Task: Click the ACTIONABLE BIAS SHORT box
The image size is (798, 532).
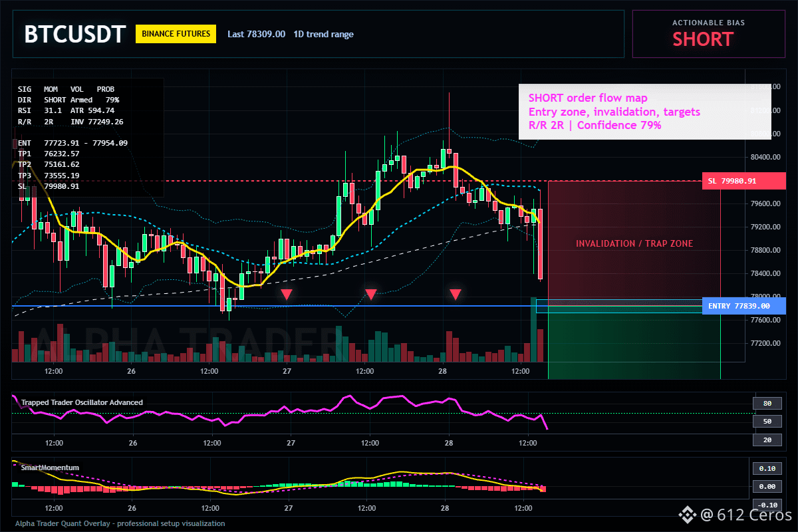Action: tap(708, 33)
